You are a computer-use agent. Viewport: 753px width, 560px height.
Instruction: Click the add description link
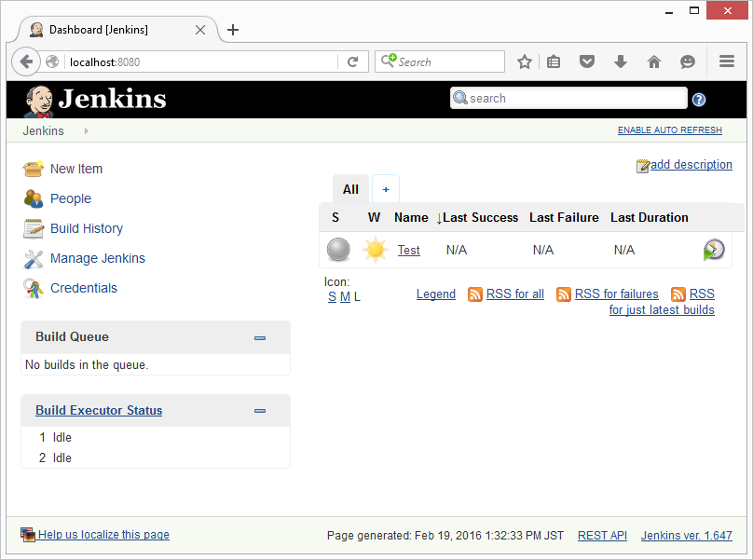[691, 165]
